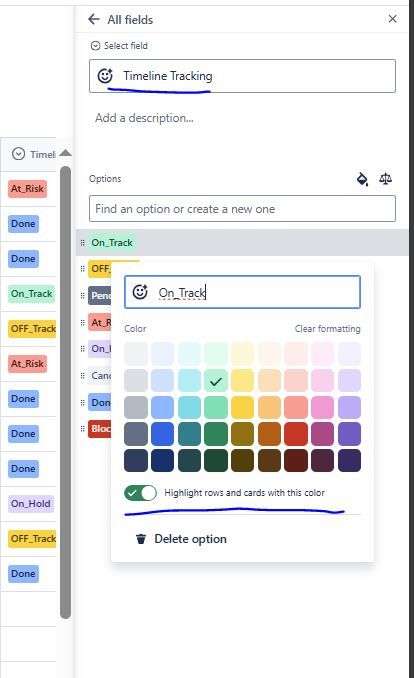Go back using the All fields arrow
This screenshot has width=414, height=678.
point(94,19)
